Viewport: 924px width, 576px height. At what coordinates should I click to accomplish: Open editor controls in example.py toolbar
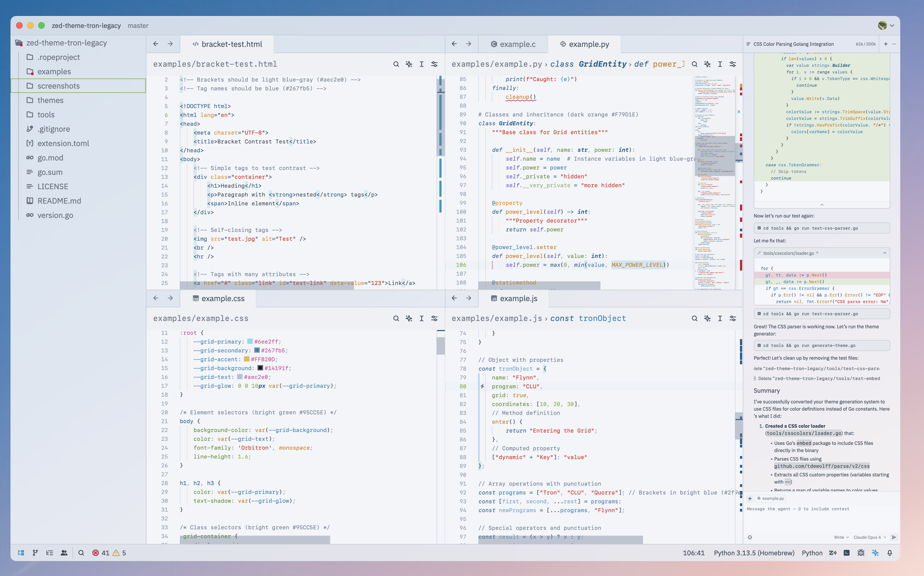tap(733, 64)
